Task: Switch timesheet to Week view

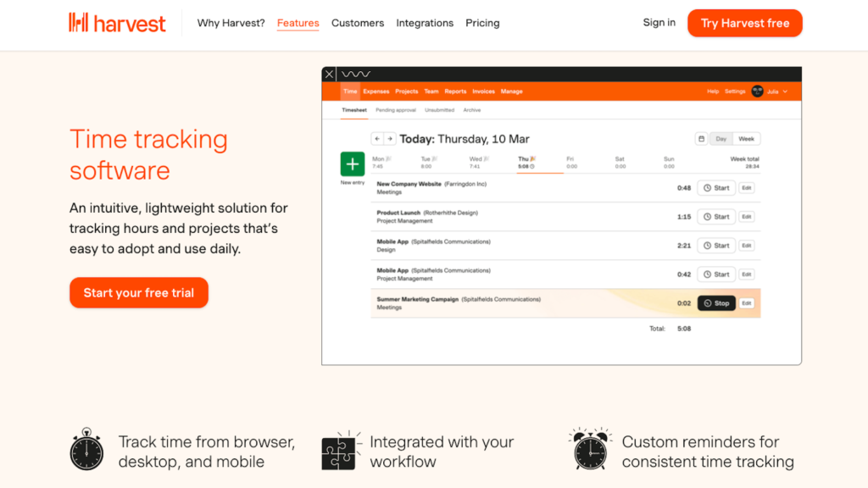Action: 746,139
